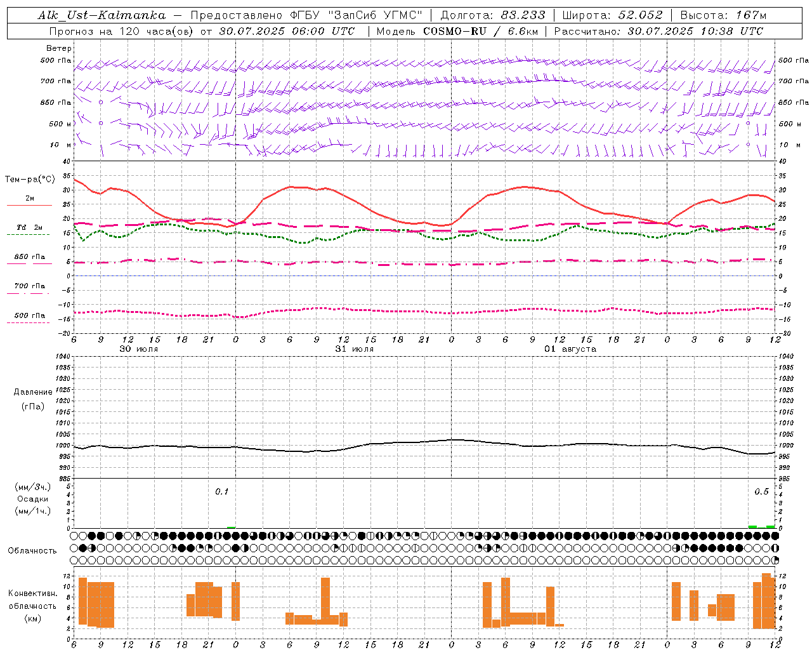The image size is (812, 650).
Task: Click the Облачность cloud cover label
Action: (32, 551)
